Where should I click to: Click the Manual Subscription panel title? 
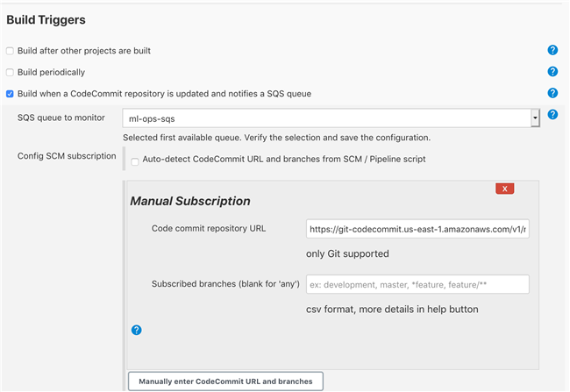point(190,201)
